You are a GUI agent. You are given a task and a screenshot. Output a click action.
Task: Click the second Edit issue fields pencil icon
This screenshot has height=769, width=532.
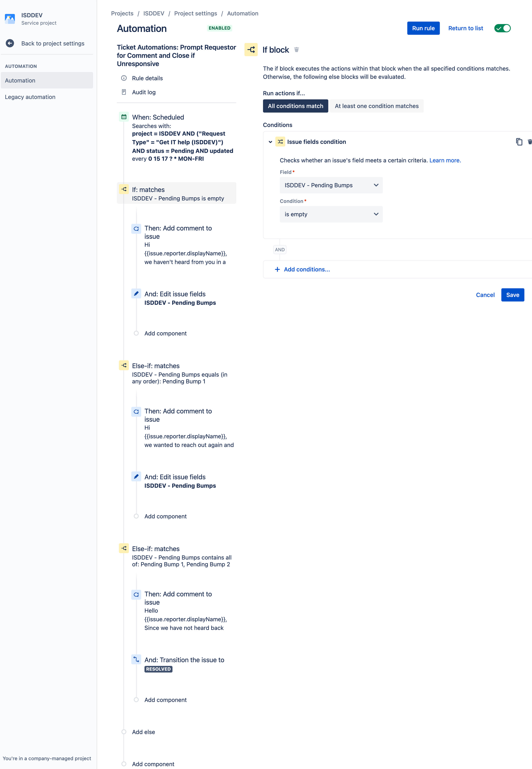click(136, 477)
